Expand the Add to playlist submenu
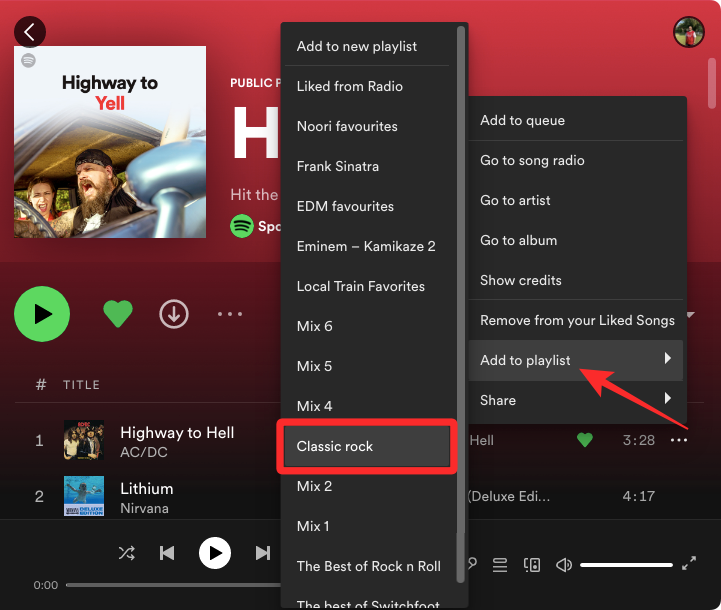This screenshot has height=610, width=721. click(x=575, y=360)
